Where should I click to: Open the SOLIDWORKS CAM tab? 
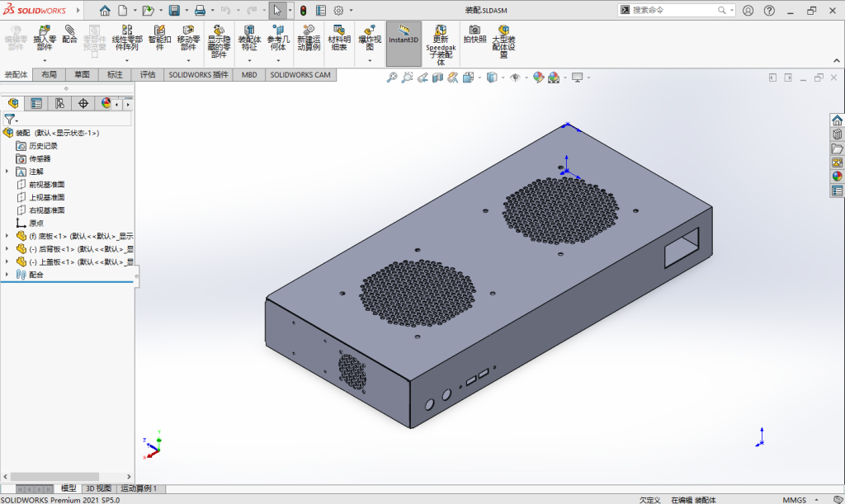[x=300, y=74]
